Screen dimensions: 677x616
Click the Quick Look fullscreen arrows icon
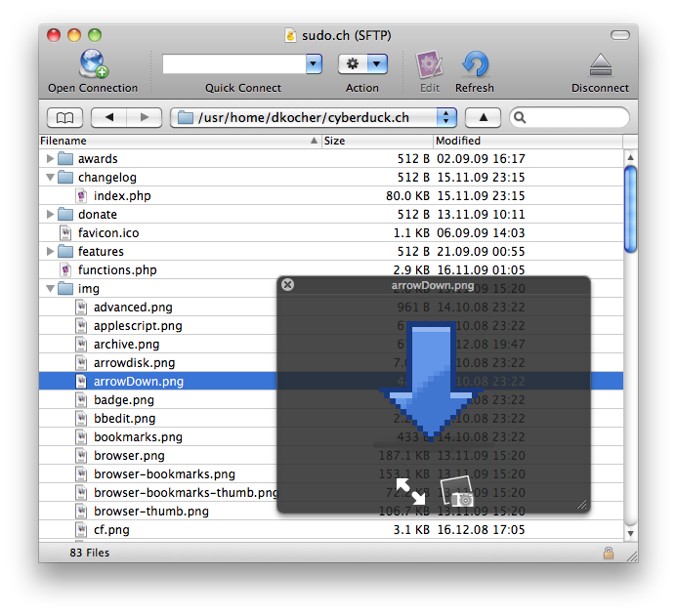tap(409, 491)
